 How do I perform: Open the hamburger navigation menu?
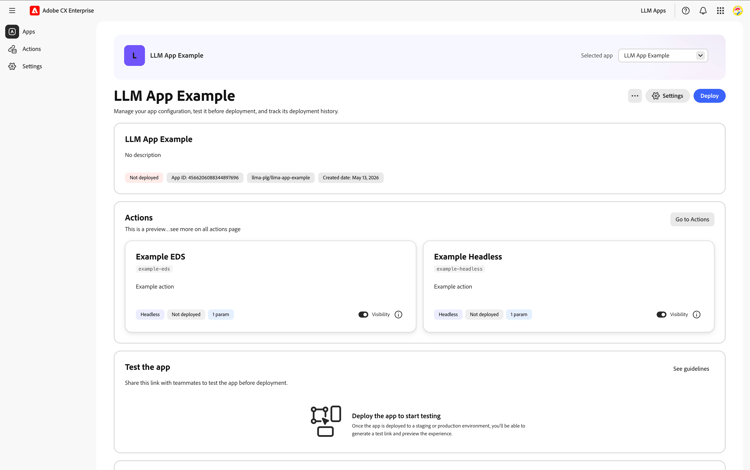pos(12,11)
